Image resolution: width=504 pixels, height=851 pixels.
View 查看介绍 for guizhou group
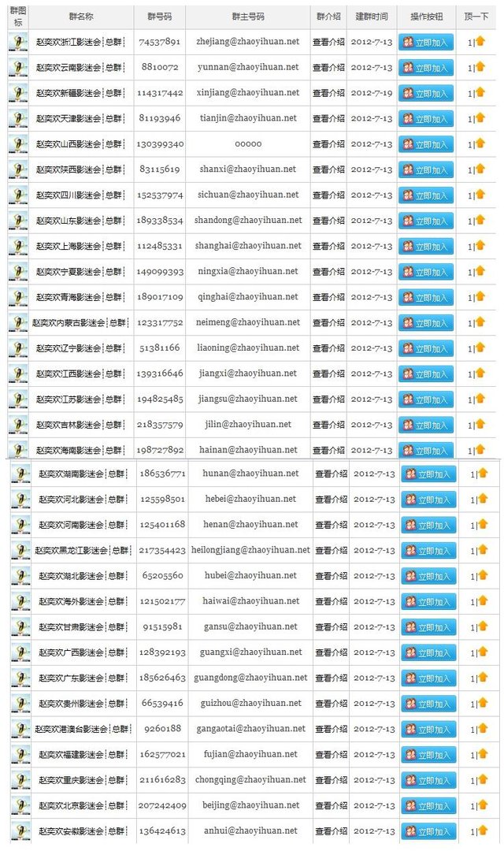click(331, 704)
